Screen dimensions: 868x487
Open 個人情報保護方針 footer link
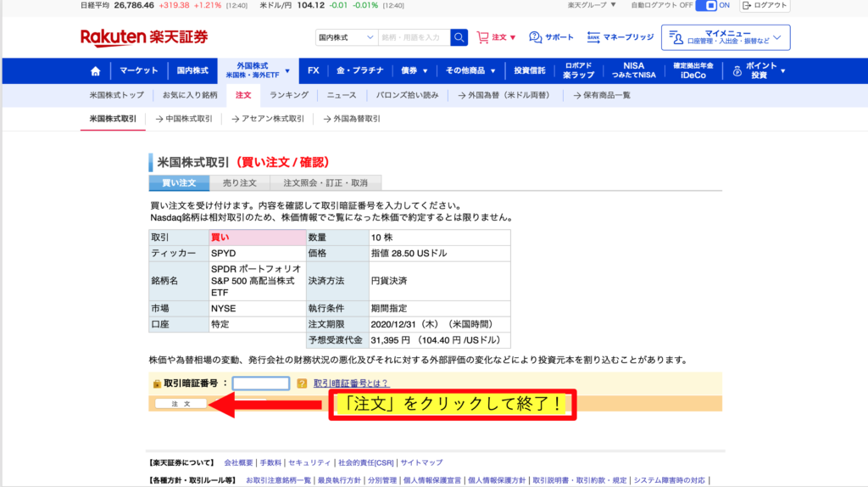(x=497, y=480)
